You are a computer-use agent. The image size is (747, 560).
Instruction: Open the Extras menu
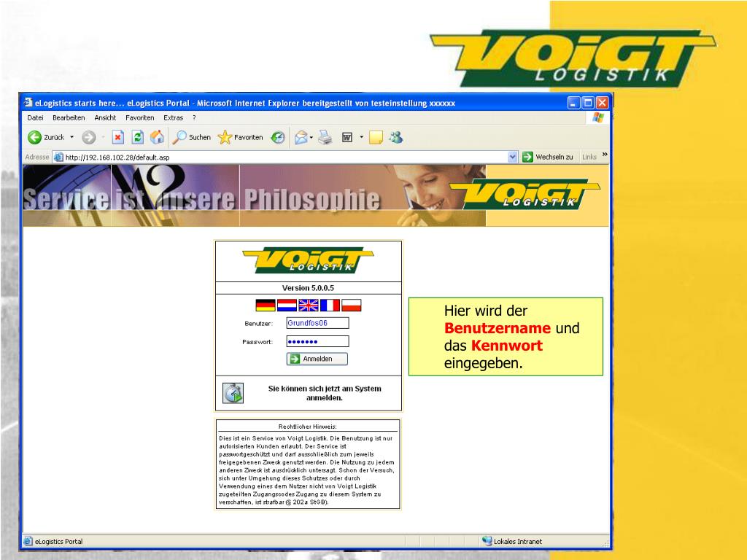coord(173,117)
